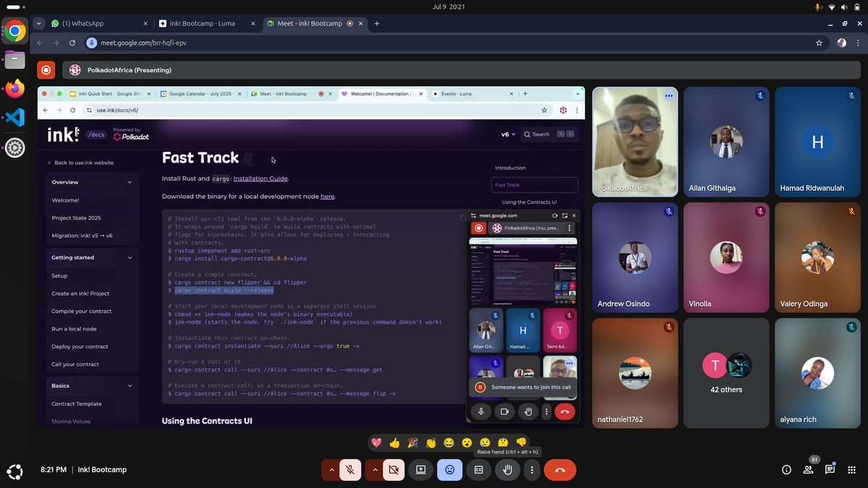Open the Present screen option
The width and height of the screenshot is (868, 488).
click(420, 469)
